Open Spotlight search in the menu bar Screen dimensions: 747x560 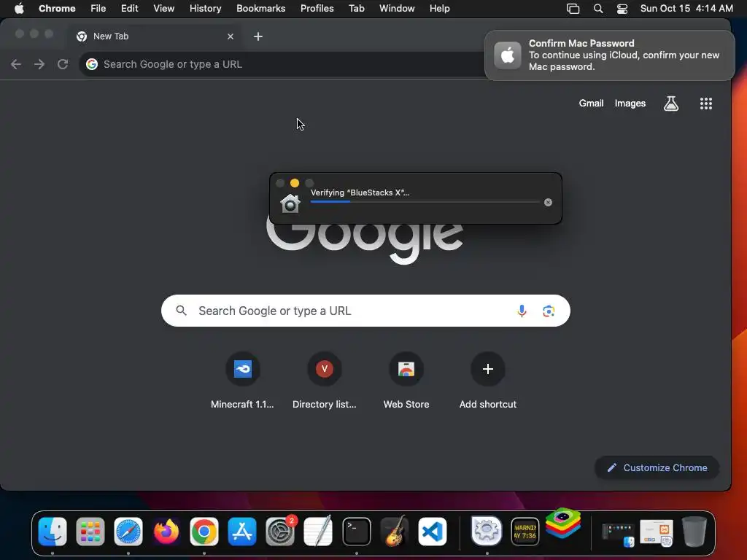tap(598, 9)
